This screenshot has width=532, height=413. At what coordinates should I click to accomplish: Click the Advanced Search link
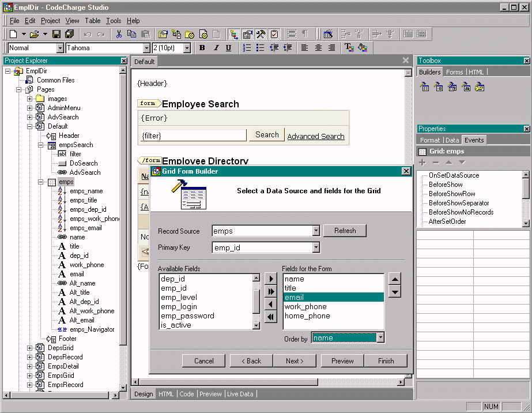(x=316, y=136)
